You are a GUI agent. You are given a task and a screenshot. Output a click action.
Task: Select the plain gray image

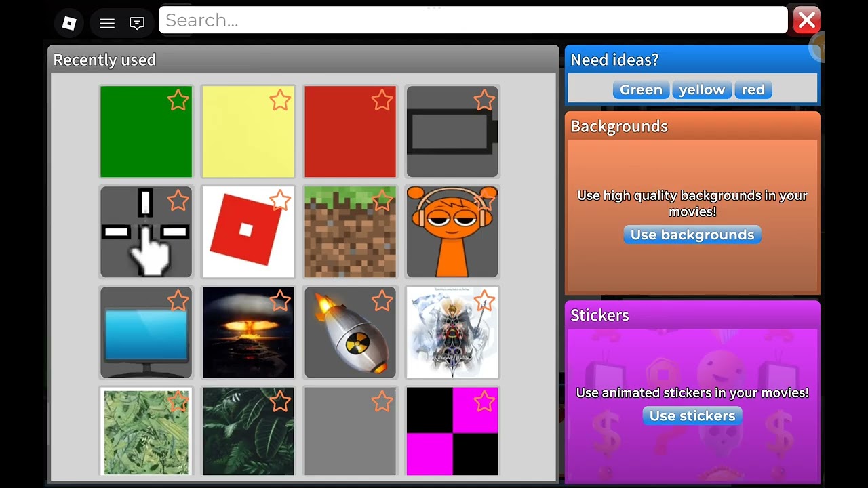pos(350,432)
